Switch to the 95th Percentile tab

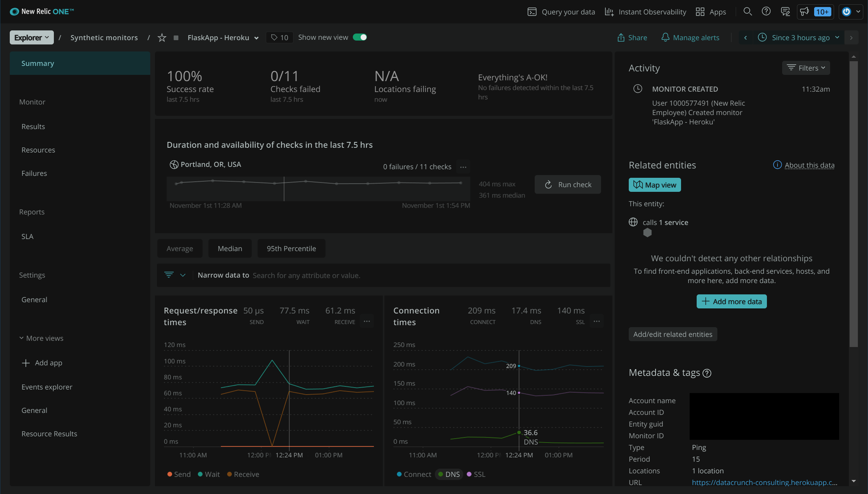291,248
